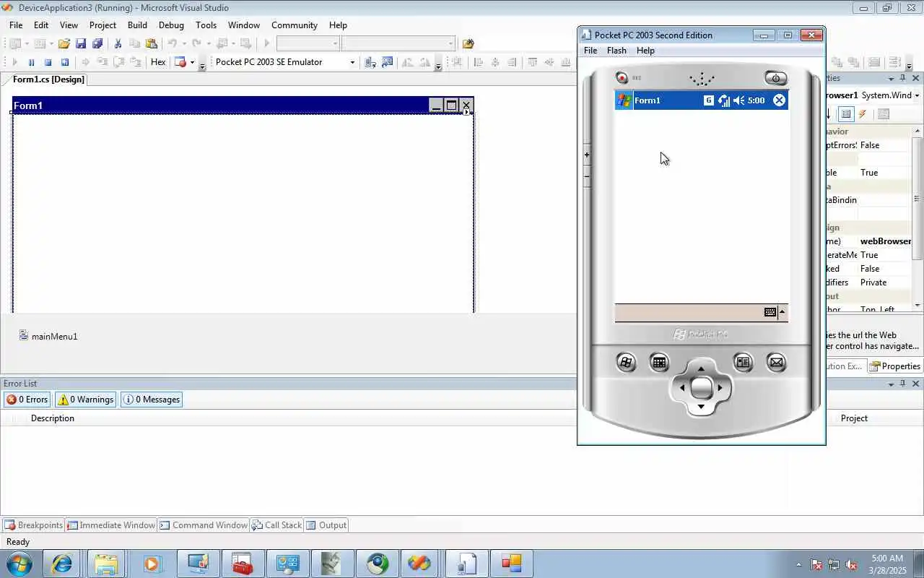Open the Debug menu
This screenshot has height=578, width=924.
(171, 25)
